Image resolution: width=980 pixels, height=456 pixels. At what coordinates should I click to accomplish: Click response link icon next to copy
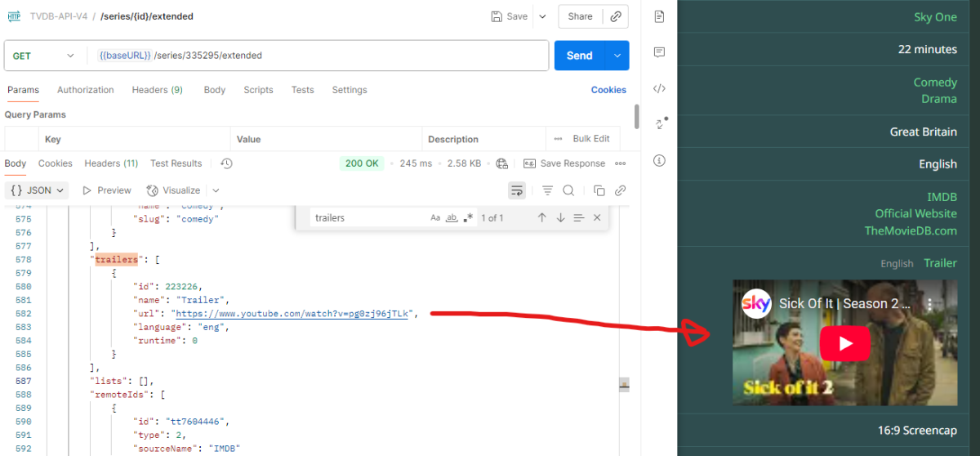pyautogui.click(x=620, y=190)
